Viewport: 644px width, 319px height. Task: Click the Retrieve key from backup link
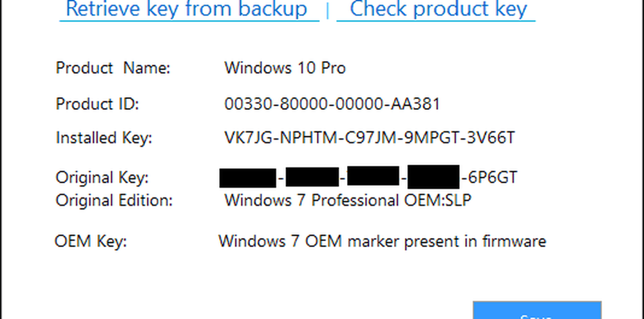(x=187, y=10)
